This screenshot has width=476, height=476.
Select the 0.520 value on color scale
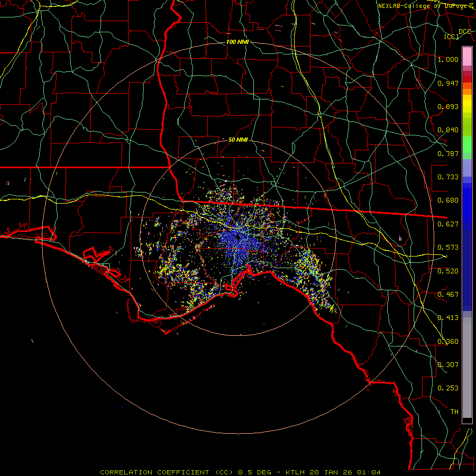(x=448, y=271)
